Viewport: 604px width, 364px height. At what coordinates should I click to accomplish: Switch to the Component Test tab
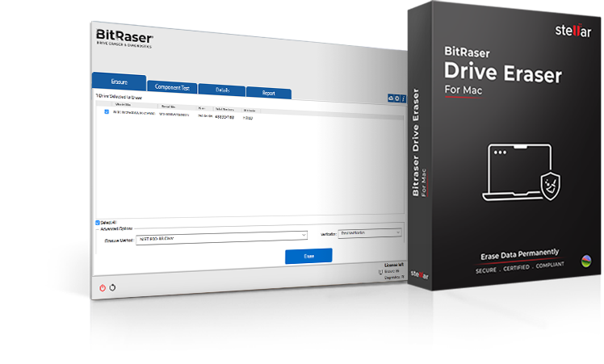pyautogui.click(x=172, y=87)
